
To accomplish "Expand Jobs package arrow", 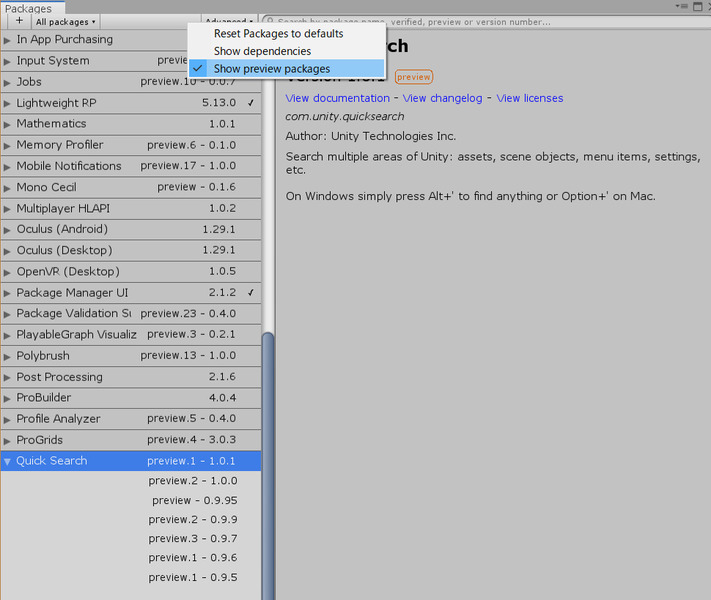I will (7, 83).
